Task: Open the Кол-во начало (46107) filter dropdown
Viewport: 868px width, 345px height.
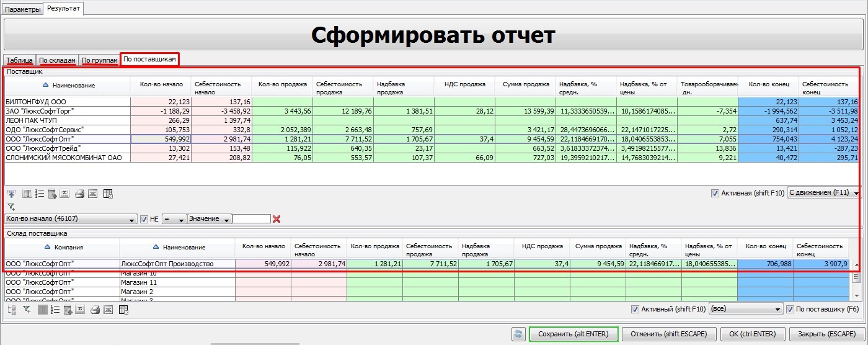Action: click(x=70, y=219)
